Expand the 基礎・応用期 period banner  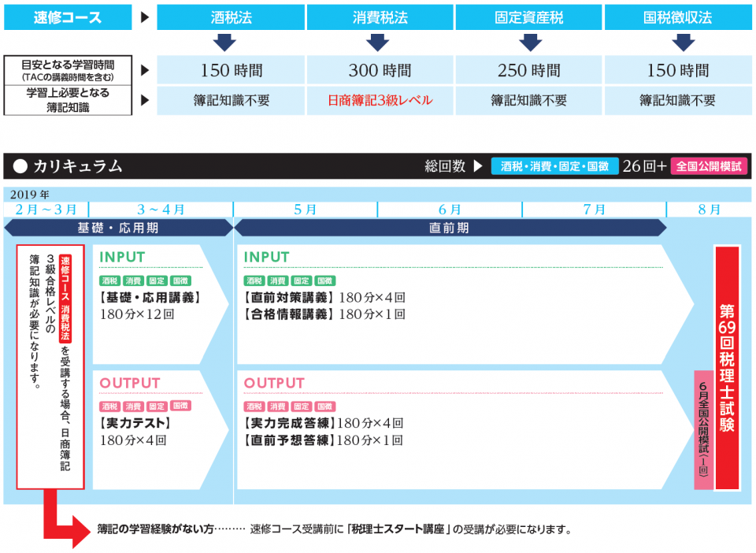click(x=118, y=228)
